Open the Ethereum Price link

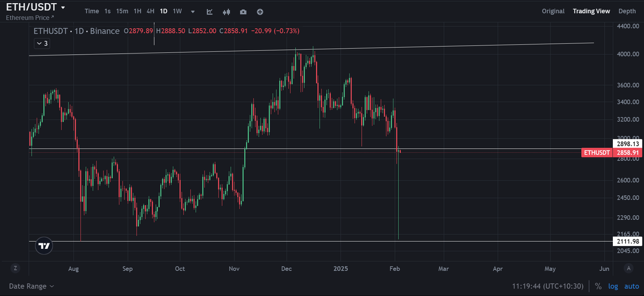point(30,17)
